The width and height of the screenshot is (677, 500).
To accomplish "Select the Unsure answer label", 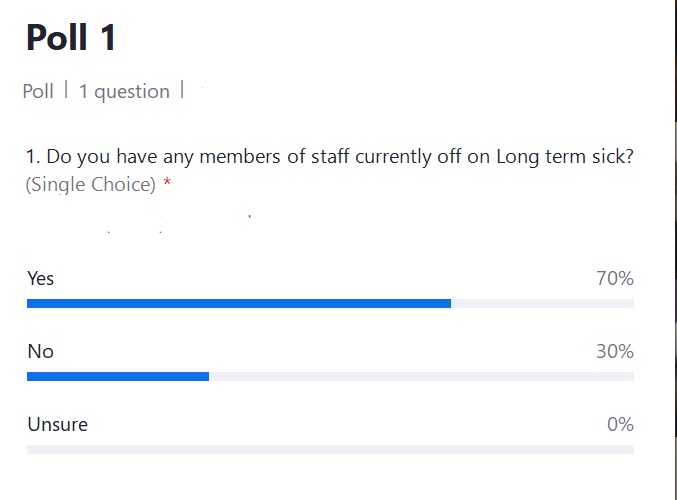I will point(57,424).
